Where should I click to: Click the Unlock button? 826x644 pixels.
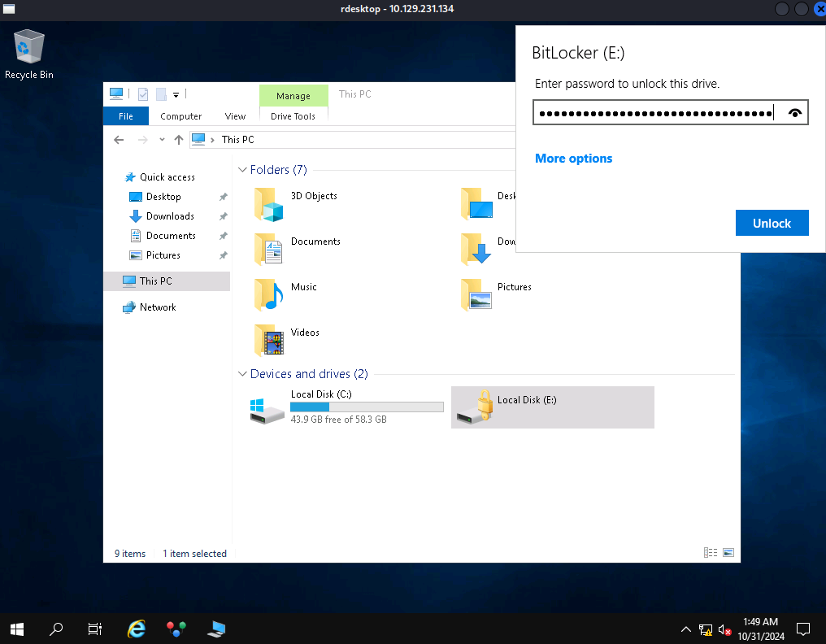click(772, 223)
